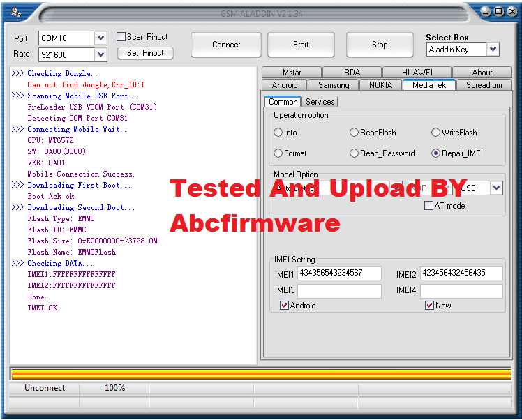Maximize the GSM Aladdin window
Screen dimensions: 522x420
(x=499, y=12)
